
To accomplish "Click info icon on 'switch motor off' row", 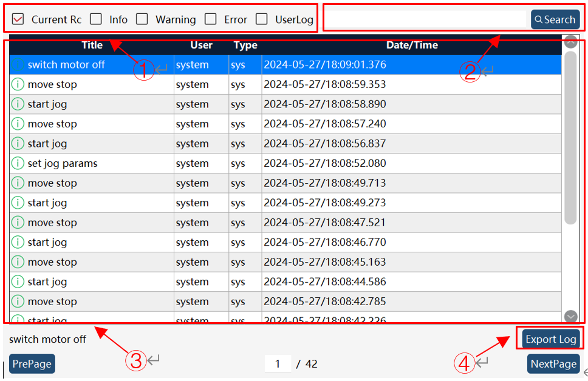I will pos(18,64).
